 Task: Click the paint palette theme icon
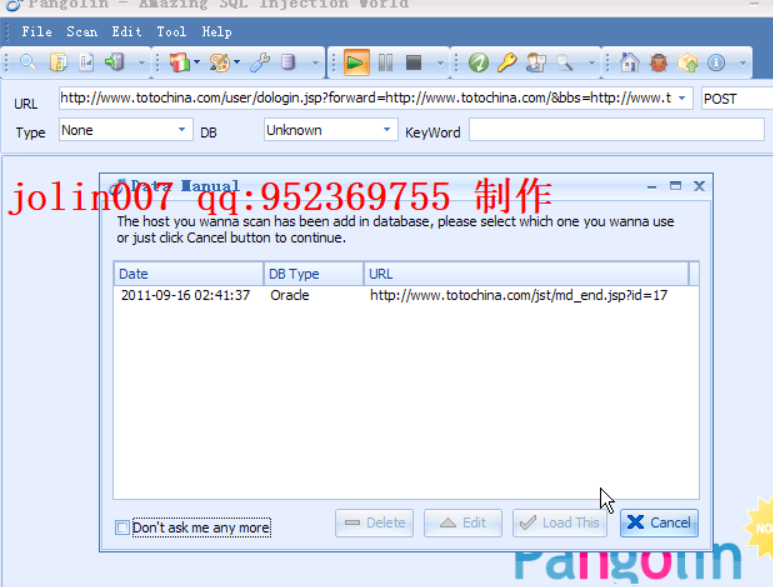(219, 63)
